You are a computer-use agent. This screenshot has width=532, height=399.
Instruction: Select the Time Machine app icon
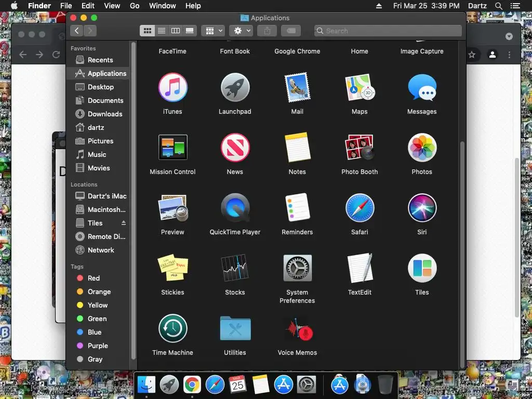(x=172, y=328)
